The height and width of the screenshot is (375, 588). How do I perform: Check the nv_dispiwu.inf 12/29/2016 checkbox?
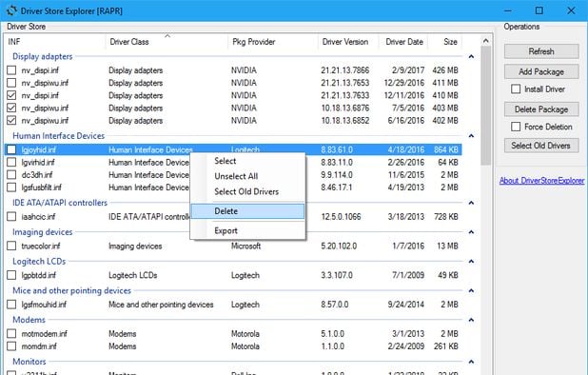pos(11,83)
